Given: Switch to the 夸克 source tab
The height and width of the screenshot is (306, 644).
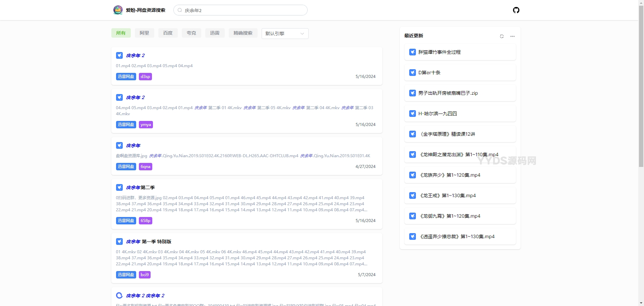Looking at the screenshot, I should [x=191, y=33].
